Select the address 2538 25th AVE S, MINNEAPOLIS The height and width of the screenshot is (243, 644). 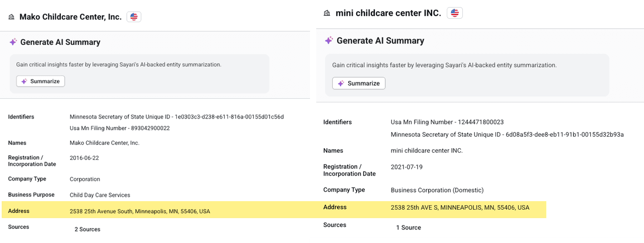(460, 207)
